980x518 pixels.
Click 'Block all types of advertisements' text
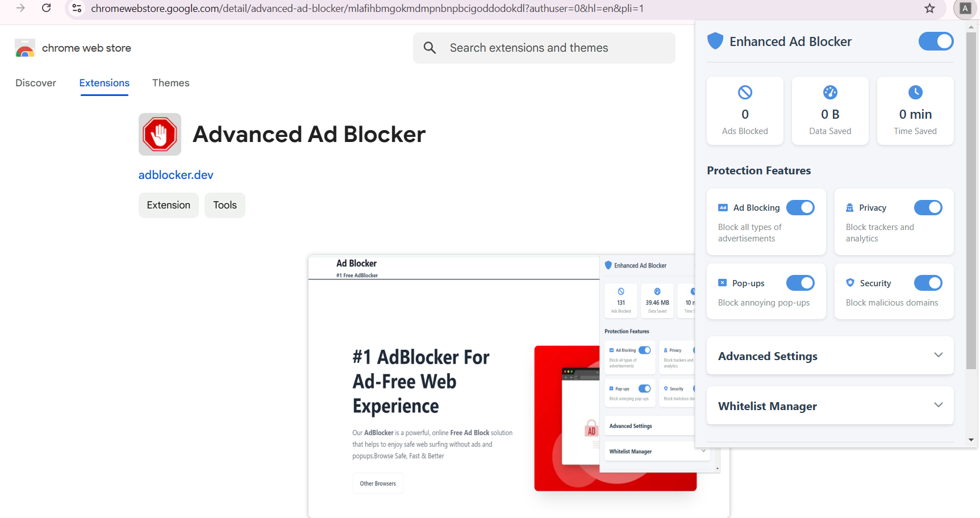tap(749, 233)
